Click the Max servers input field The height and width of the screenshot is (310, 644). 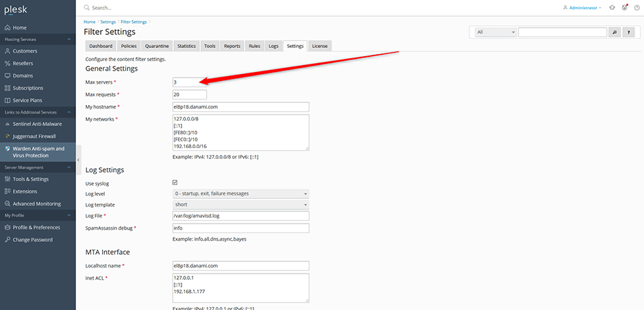(x=189, y=82)
